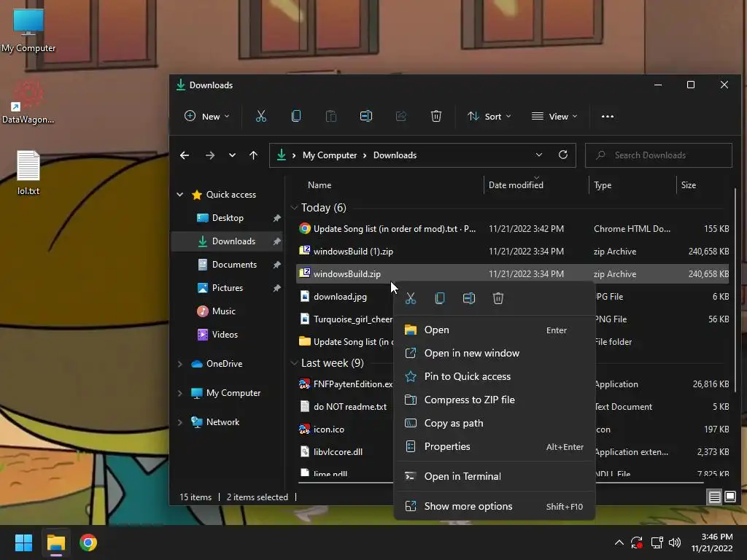Choose Open in new window
The height and width of the screenshot is (560, 747).
click(x=495, y=354)
